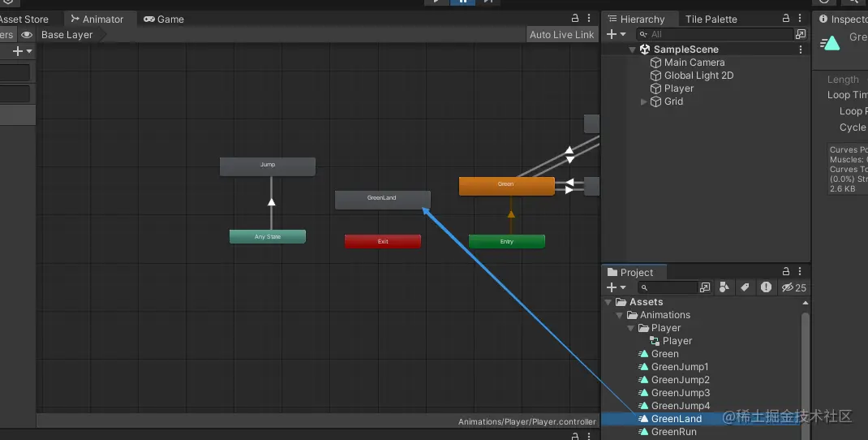Open the Project create plus dropdown
Image resolution: width=868 pixels, height=440 pixels.
point(616,287)
